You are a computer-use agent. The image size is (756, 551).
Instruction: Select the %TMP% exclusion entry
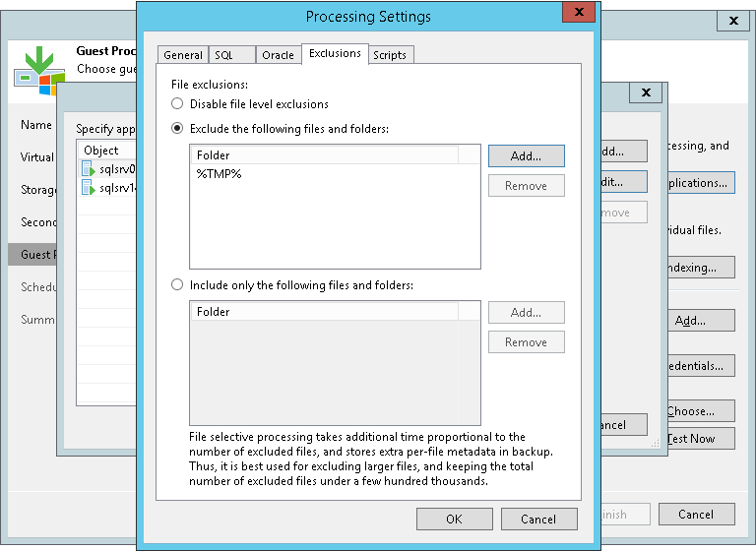tap(219, 173)
